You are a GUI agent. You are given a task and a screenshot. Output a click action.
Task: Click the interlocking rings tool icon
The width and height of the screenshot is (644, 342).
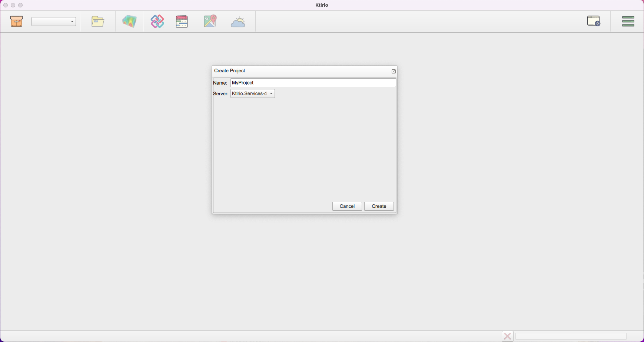157,22
